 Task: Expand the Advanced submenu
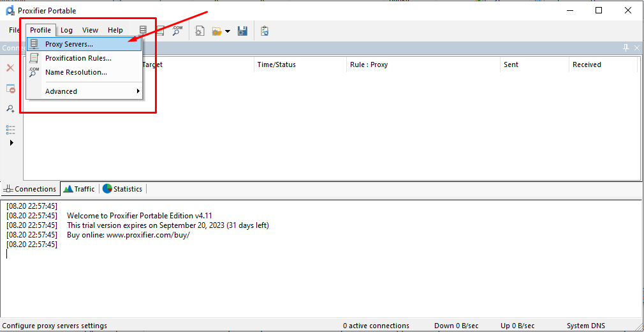(84, 91)
